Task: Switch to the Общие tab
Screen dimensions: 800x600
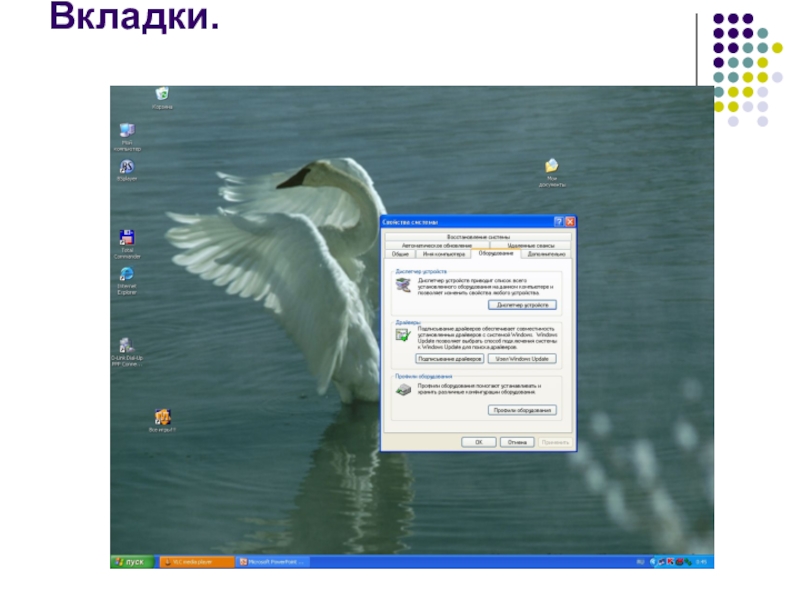Action: point(400,254)
